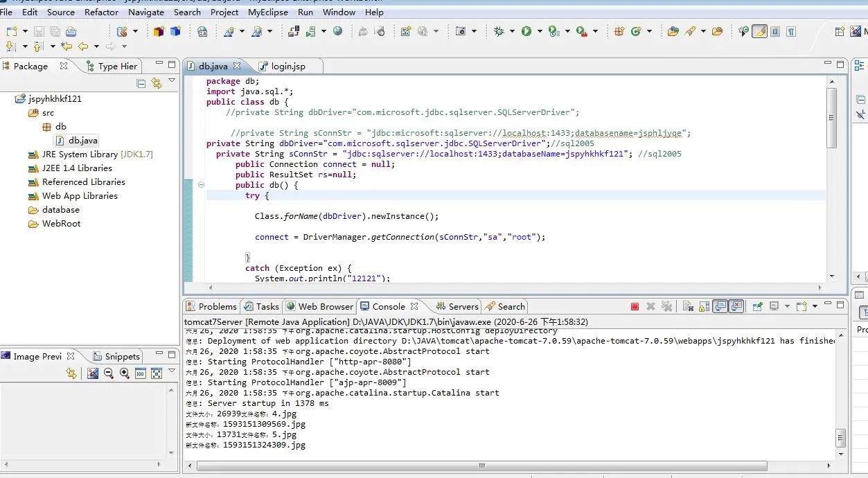Open the Navigate menu

(x=146, y=12)
